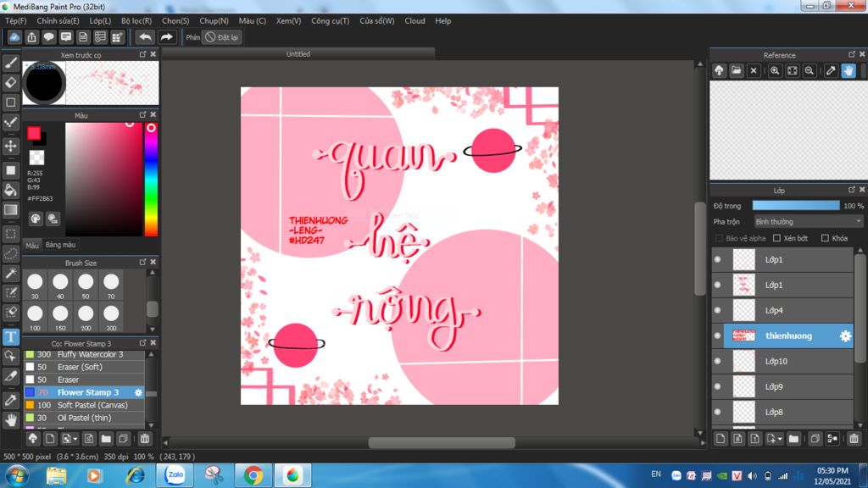
Task: Choose the Bucket fill tool
Action: [x=10, y=190]
